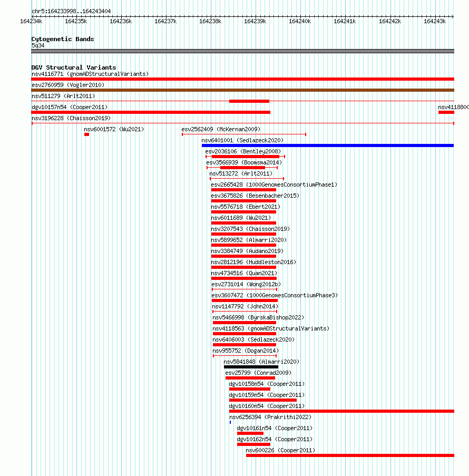Viewport: 469px width, 476px height.
Task: Click the dgv10160n54 Cooper2011 label
Action: point(267,406)
